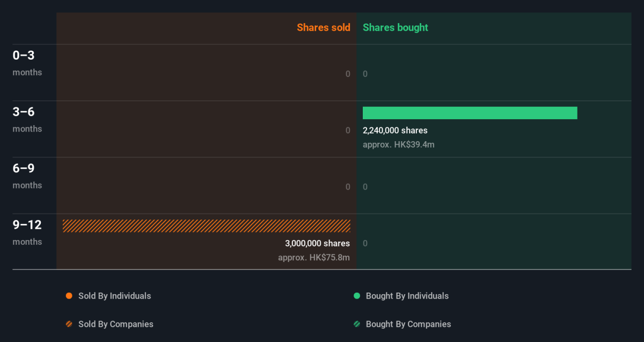Click the 'approx. HK$39.4m' amount text
The image size is (644, 342).
398,144
